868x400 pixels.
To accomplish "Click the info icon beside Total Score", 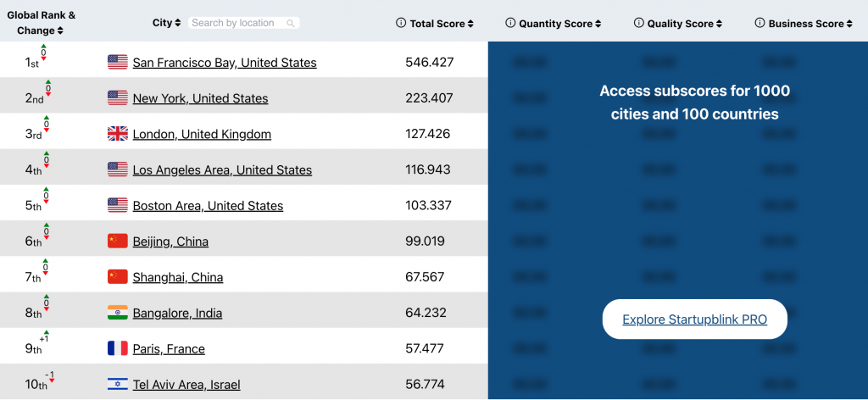I will coord(401,24).
